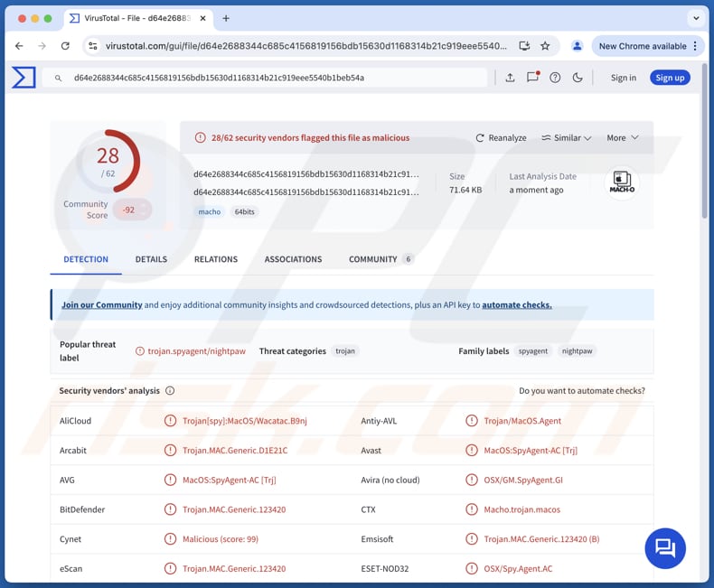Viewport: 714px width, 588px height.
Task: Open the site information icon in address bar
Action: 93,46
